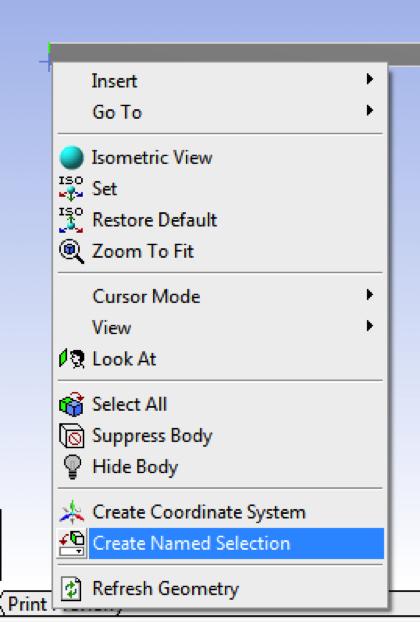The image size is (420, 622).
Task: Switch to the Print tab at bottom
Action: pos(27,604)
